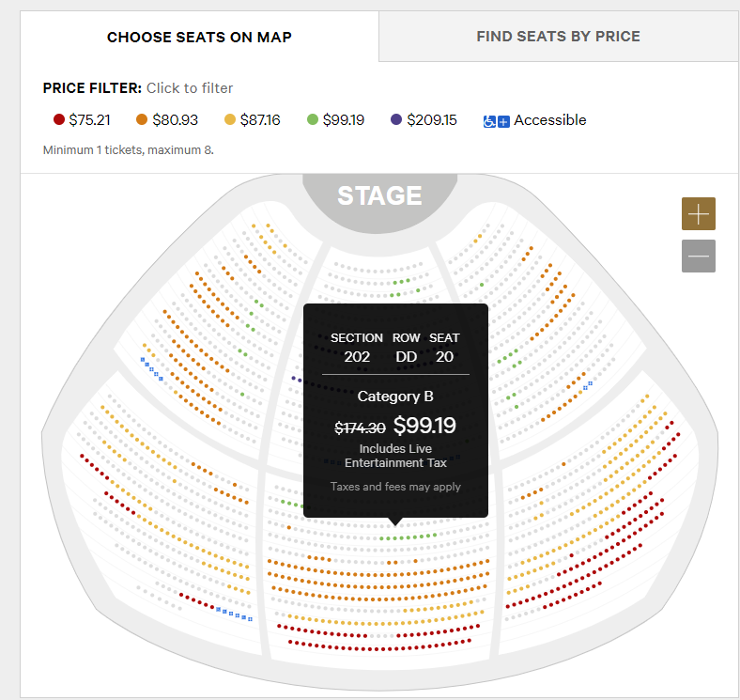Choose blue accessible seat in bottom-left section

pos(231,614)
